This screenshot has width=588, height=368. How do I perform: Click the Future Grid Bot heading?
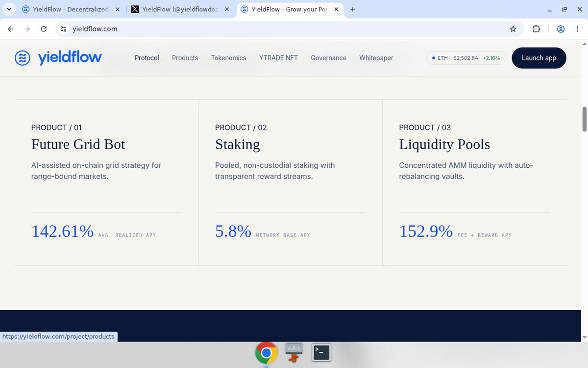tap(78, 144)
